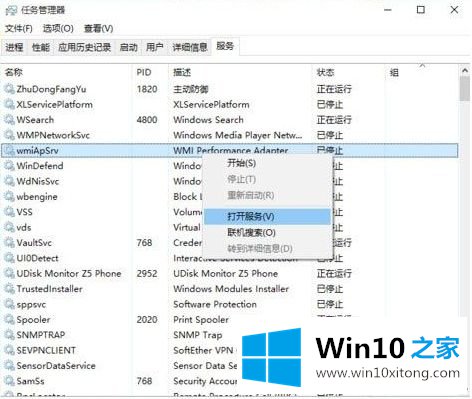This screenshot has height=399, width=472.
Task: Click PID 4800 in the WSearch row
Action: point(147,120)
